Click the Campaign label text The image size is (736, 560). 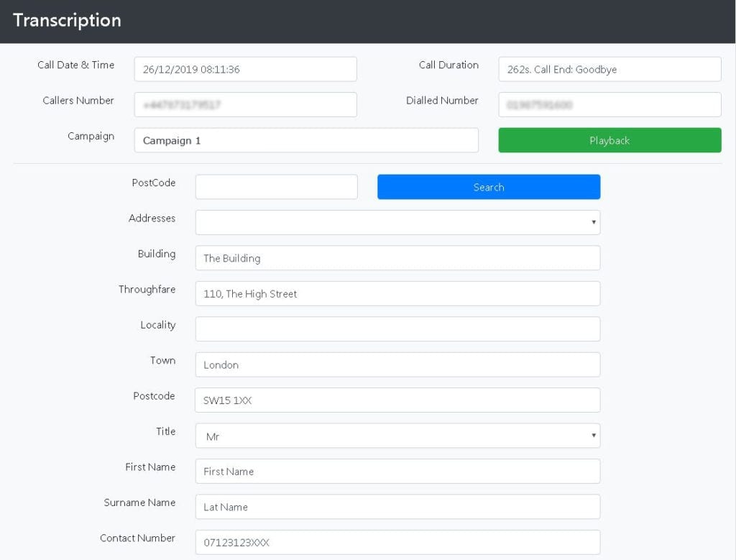(91, 136)
